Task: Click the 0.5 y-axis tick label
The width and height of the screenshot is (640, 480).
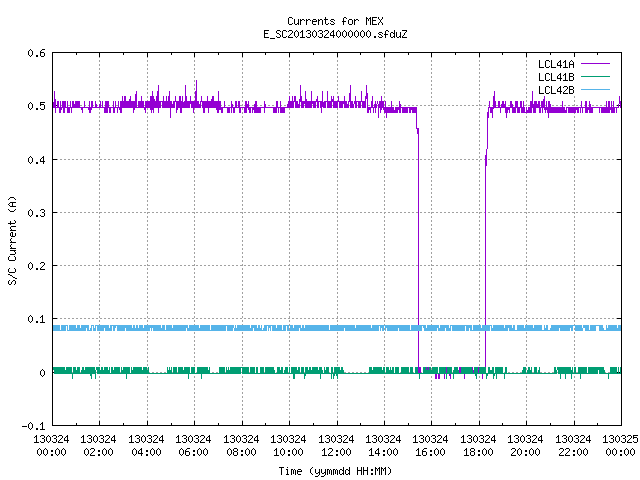Action: [36, 106]
